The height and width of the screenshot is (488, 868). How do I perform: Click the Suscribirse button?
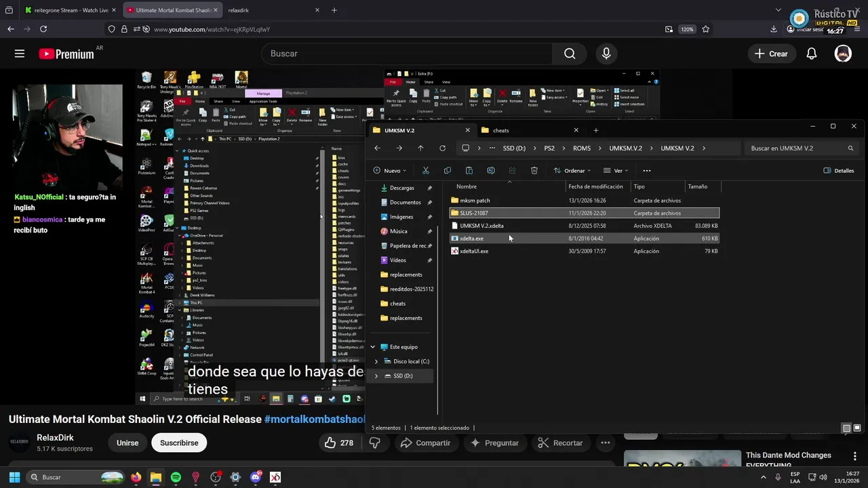point(179,443)
